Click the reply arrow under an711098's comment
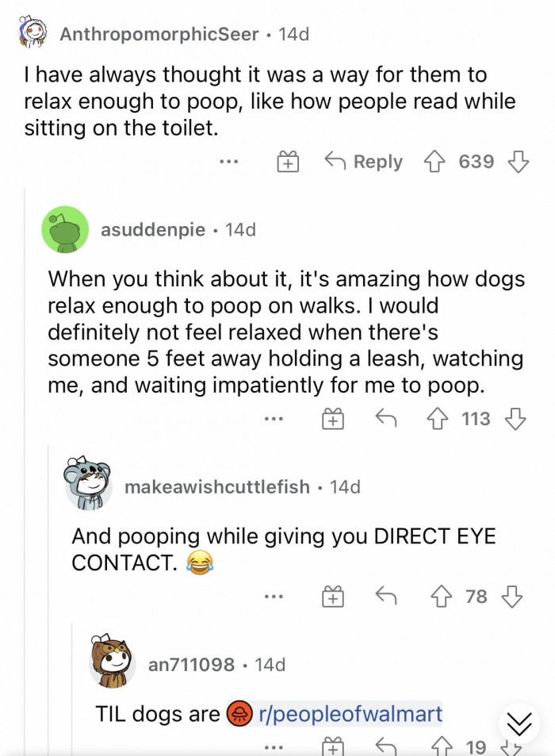The height and width of the screenshot is (756, 555). 386,746
